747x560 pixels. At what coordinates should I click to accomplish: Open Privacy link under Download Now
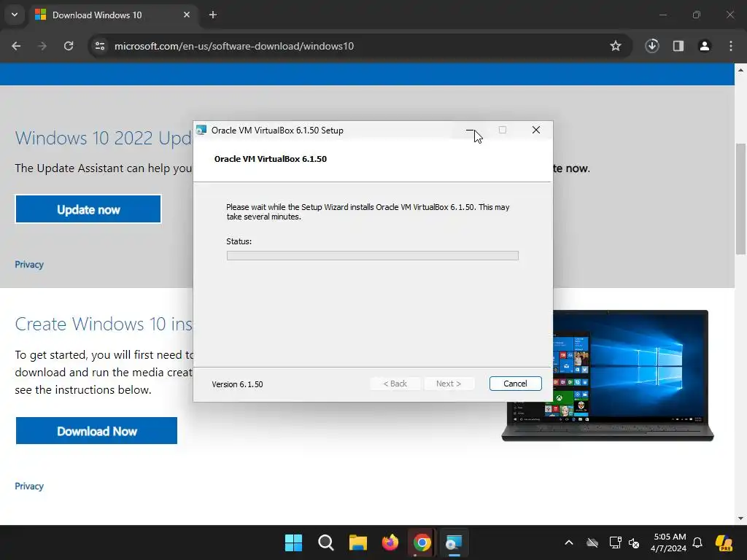(x=29, y=486)
